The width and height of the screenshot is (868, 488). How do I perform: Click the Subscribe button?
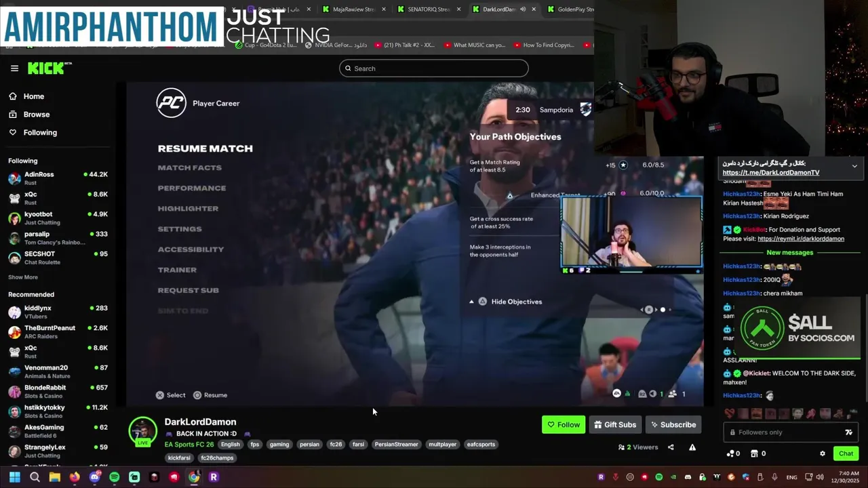click(x=673, y=425)
